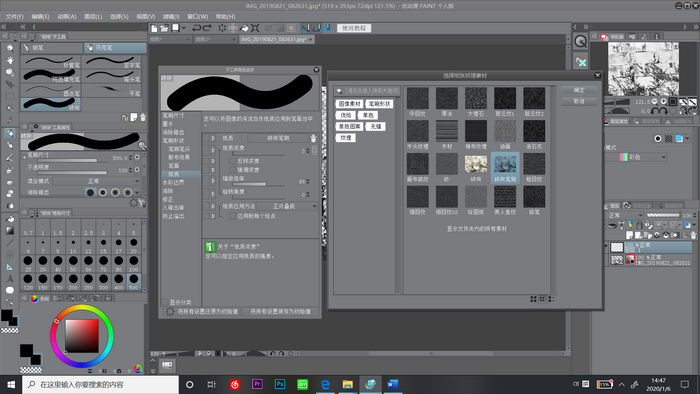The width and height of the screenshot is (700, 394).
Task: Select the hand move tool in toolbox
Action: [10, 60]
